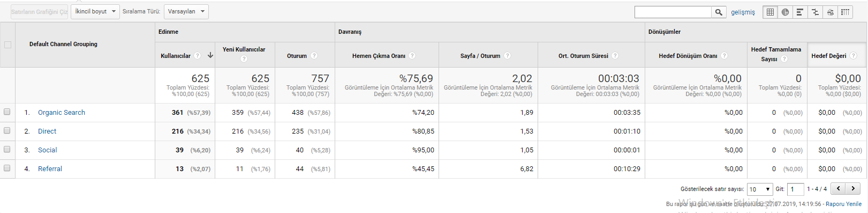Go to previous page of results
This screenshot has height=213, width=868.
point(839,189)
